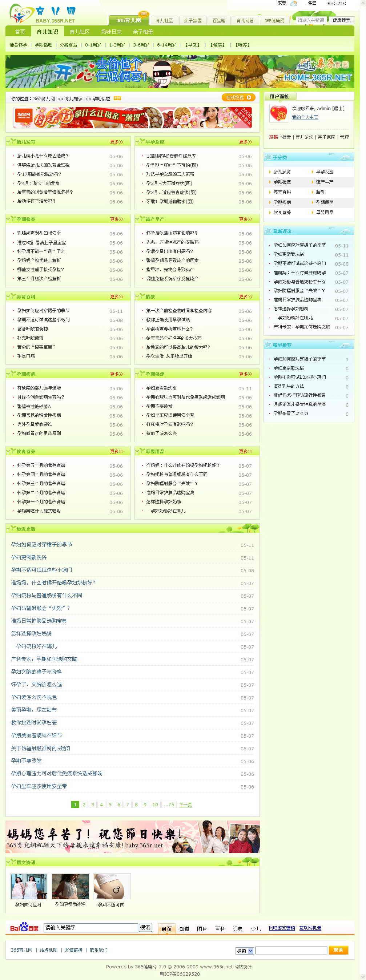Viewport: 366px width, 980px height.
Task: Open article 乳腺超声对孕妇很安全
Action: 39,233
